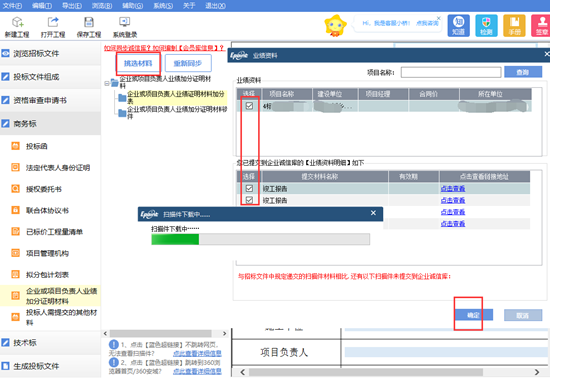Screen dimensions: 576x383
Task: Collapse the 企业或项目负责人业绩加分证明材料 tree node
Action: 107,83
